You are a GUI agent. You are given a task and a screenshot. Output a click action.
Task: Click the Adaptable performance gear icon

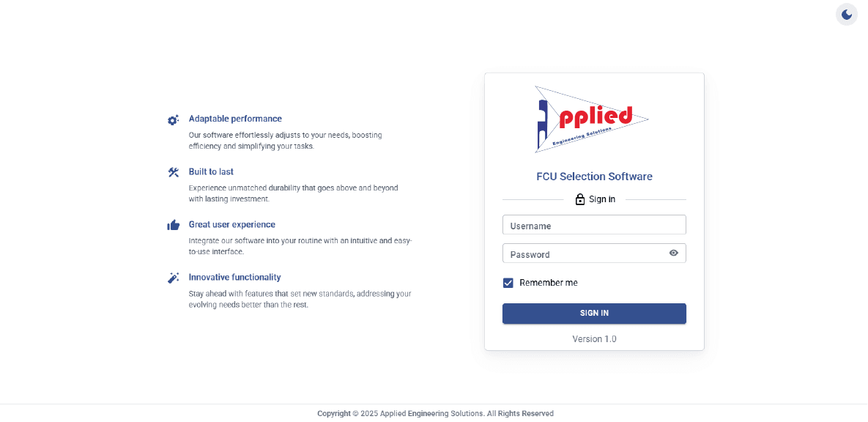click(x=174, y=119)
